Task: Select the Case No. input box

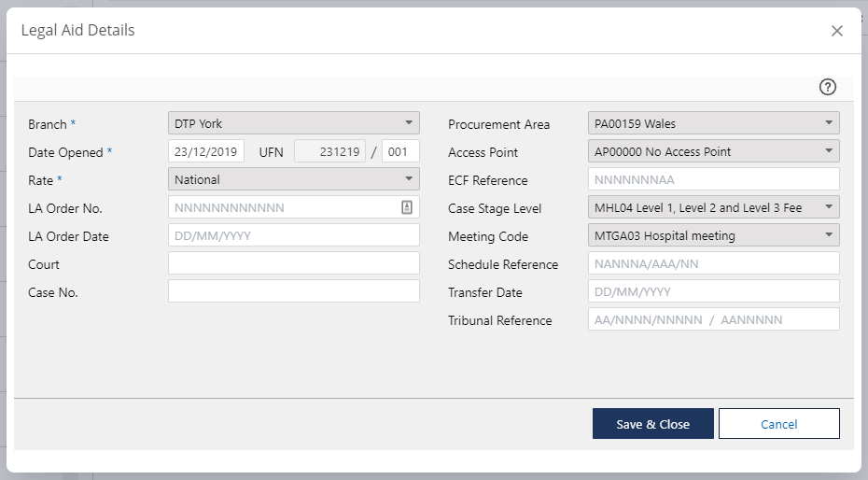Action: (x=293, y=291)
